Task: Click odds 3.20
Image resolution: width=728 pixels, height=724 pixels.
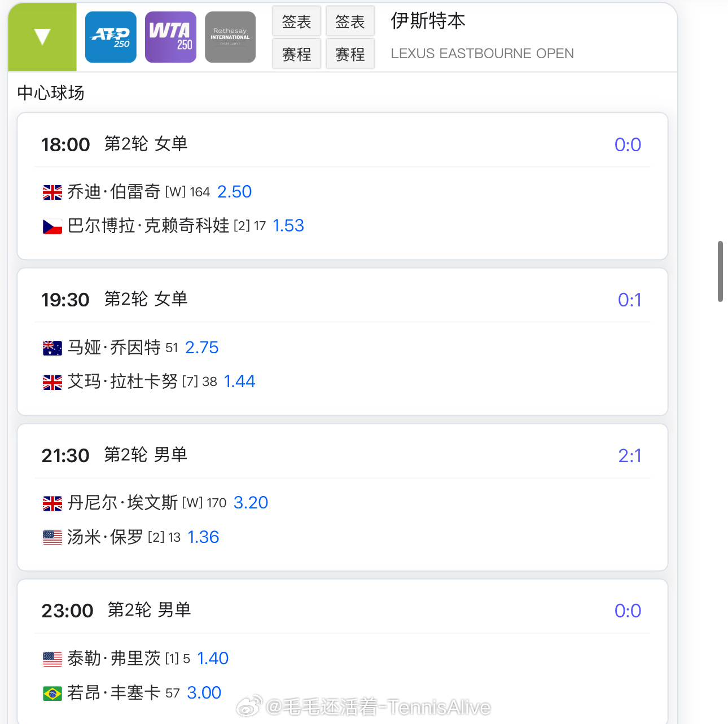Action: point(251,503)
